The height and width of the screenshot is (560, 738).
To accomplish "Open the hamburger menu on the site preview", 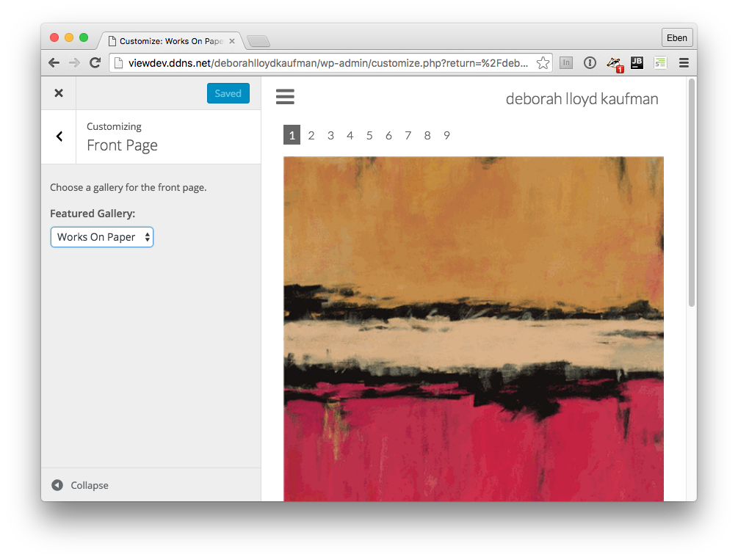I will pos(285,97).
